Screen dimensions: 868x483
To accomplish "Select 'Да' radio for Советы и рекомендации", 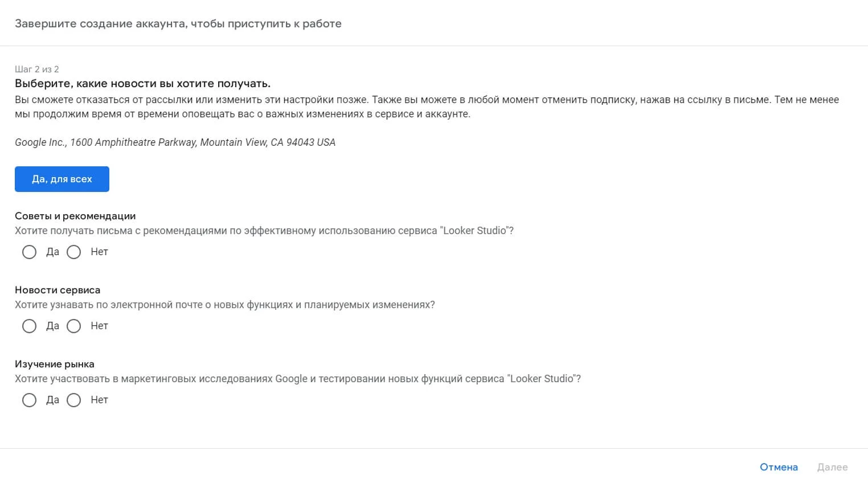I will pos(29,252).
